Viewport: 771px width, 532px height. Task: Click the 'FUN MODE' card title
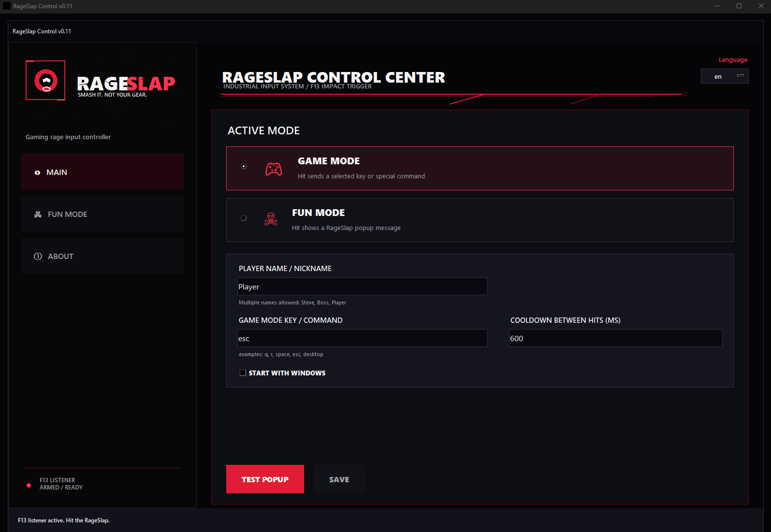(x=318, y=213)
